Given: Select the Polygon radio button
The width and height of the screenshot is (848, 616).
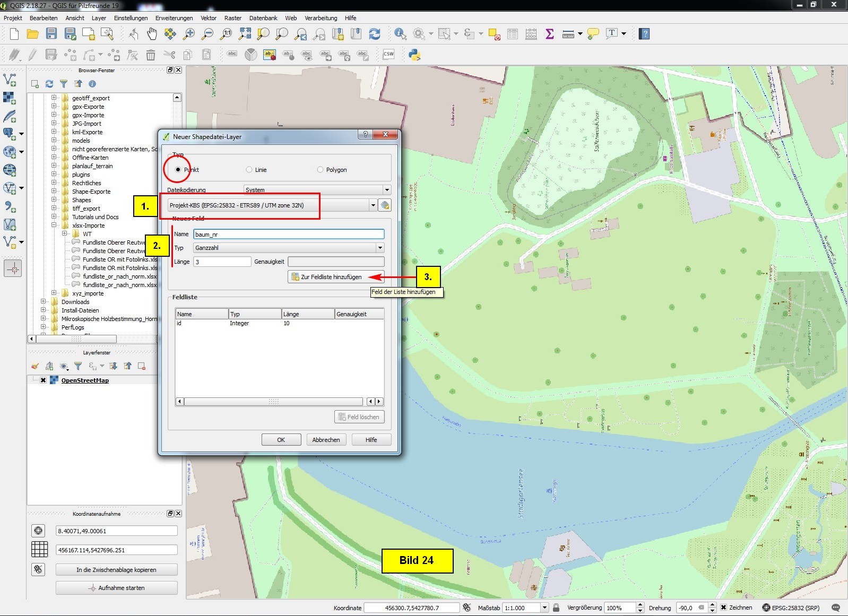Looking at the screenshot, I should (320, 170).
